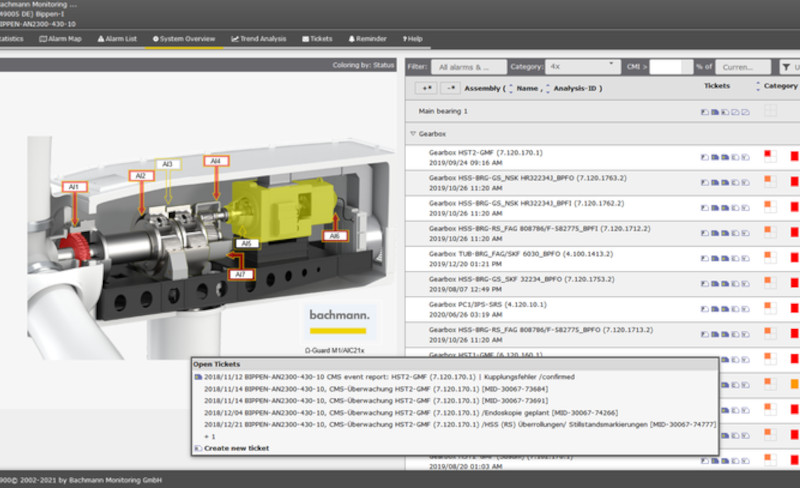The width and height of the screenshot is (800, 488).
Task: Click the '+*' expand all button
Action: click(426, 88)
